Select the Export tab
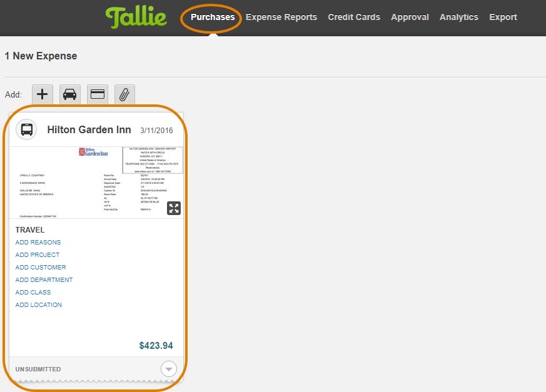 point(503,17)
